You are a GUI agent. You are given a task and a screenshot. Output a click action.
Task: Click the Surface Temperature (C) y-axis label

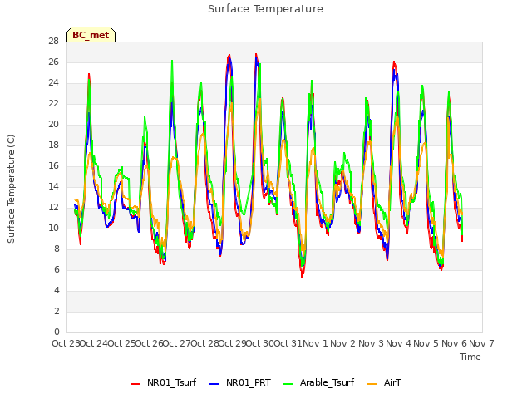pyautogui.click(x=11, y=189)
